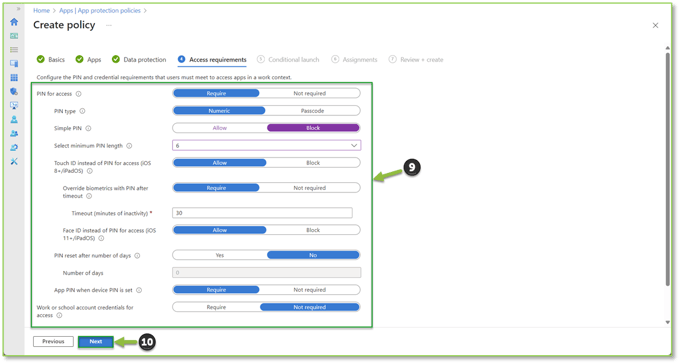
Task: Choose Passcode PIN type
Action: [x=312, y=111]
